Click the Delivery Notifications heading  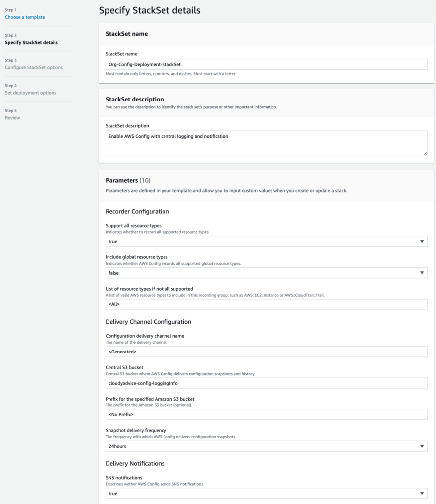click(x=135, y=464)
